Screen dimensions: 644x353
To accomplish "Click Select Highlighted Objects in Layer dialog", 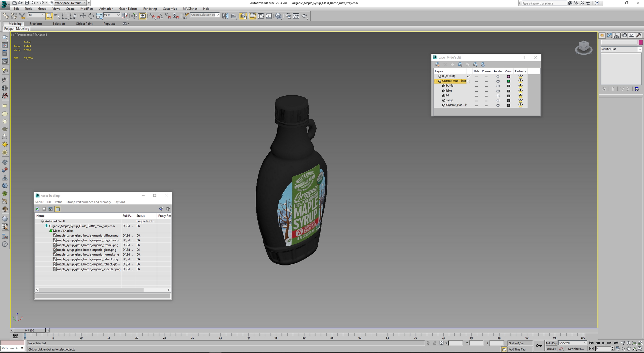I will pyautogui.click(x=460, y=64).
